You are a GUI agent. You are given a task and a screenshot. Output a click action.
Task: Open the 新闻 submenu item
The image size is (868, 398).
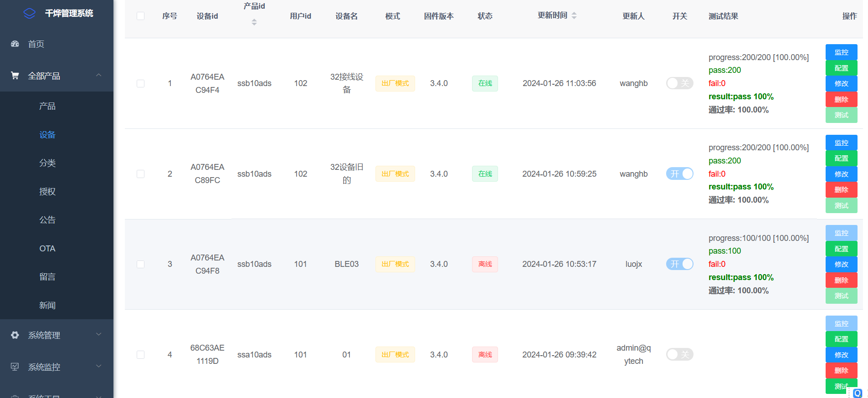click(47, 306)
